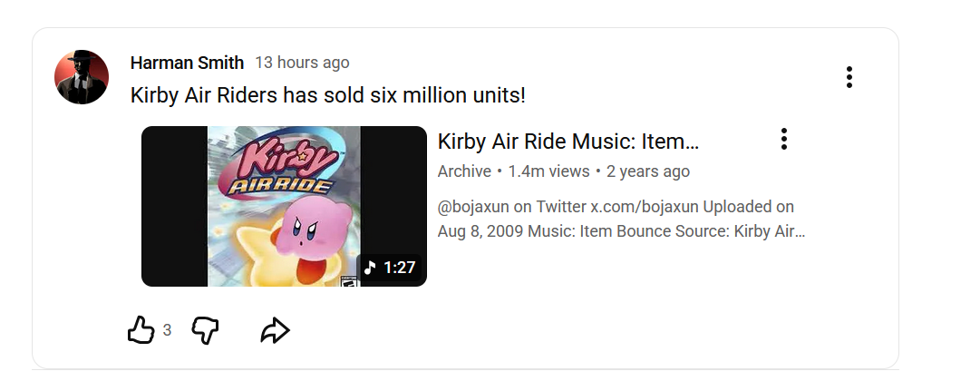Dislike the post with thumbs down icon
The height and width of the screenshot is (391, 980).
[x=206, y=330]
